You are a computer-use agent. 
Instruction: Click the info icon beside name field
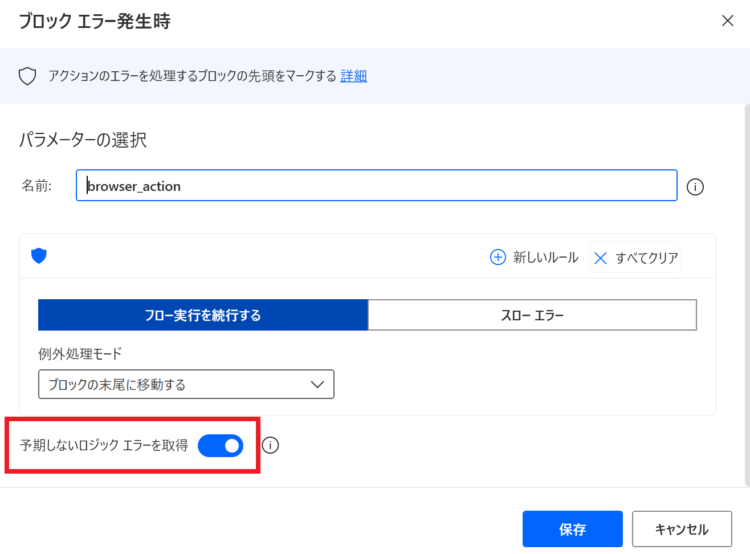click(695, 187)
